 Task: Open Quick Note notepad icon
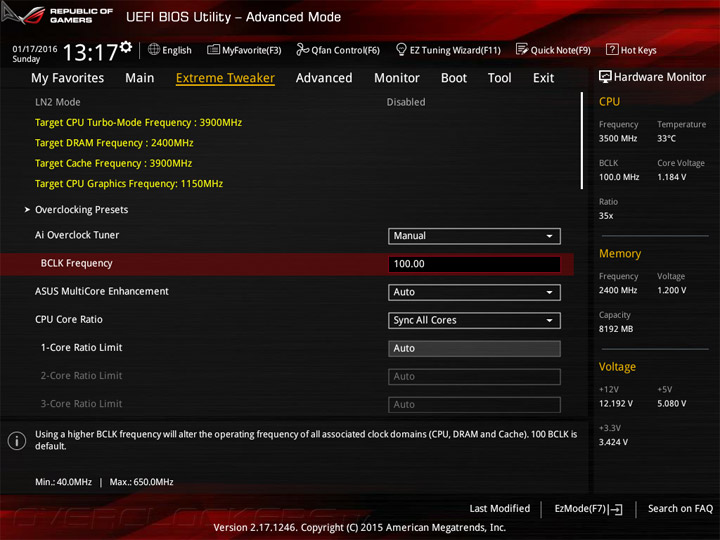[x=522, y=49]
